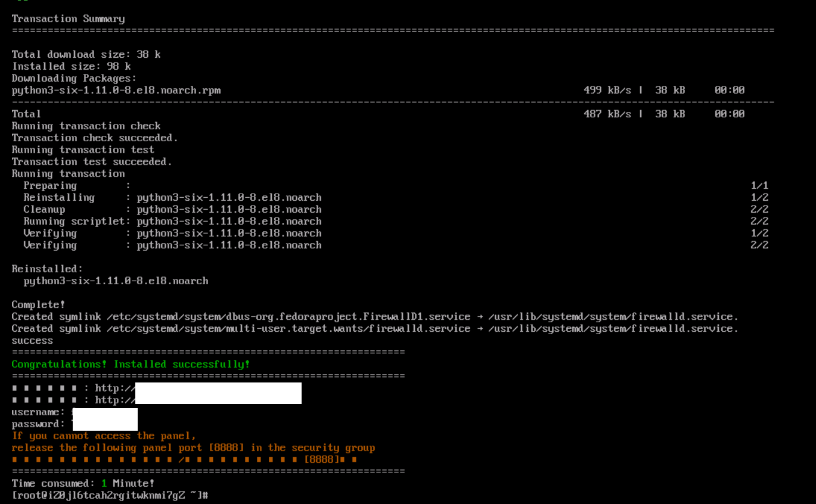Click the "Downloading Packages:" text
This screenshot has height=504, width=816.
coord(74,78)
